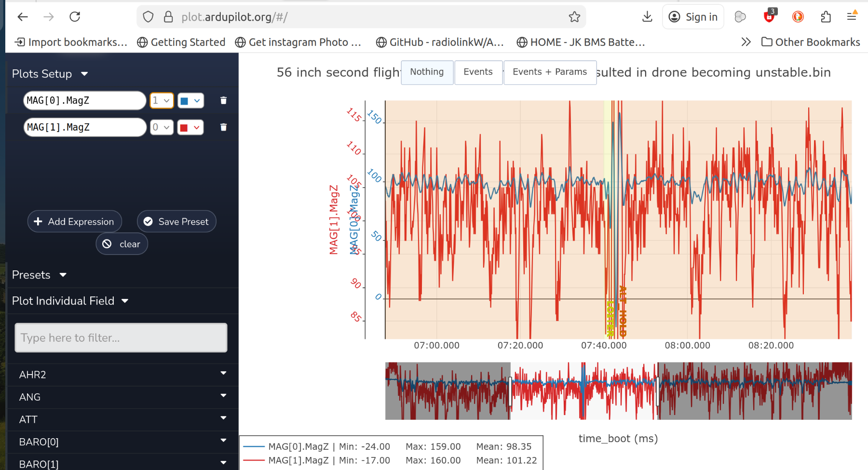Open the Getting Started bookmark
The height and width of the screenshot is (470, 868).
point(181,42)
